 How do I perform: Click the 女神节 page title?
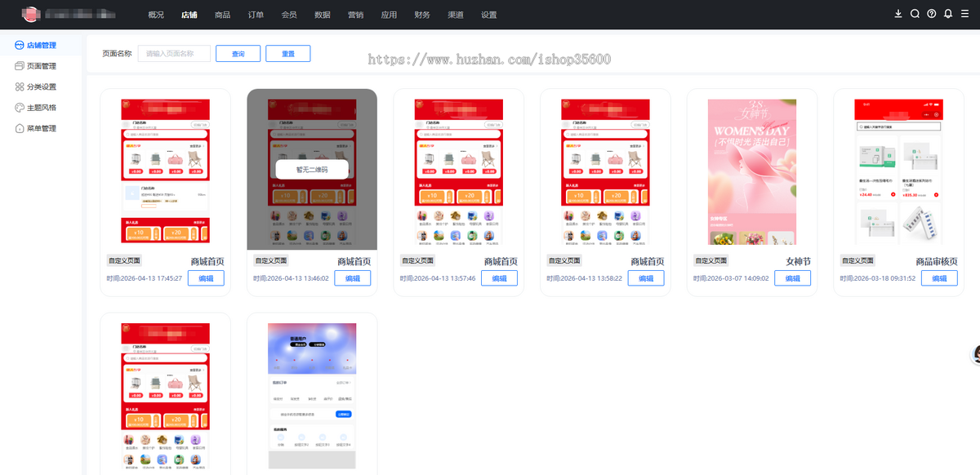[x=799, y=261]
